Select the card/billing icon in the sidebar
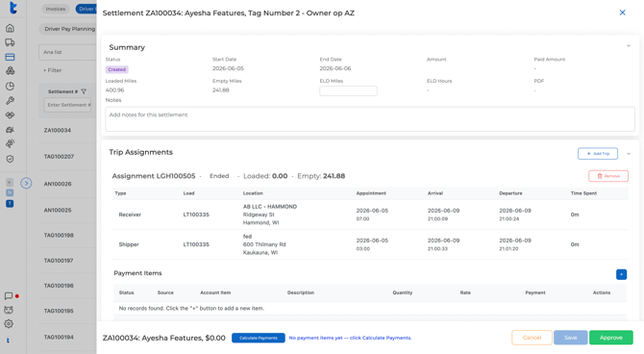This screenshot has width=644, height=354. pyautogui.click(x=10, y=57)
